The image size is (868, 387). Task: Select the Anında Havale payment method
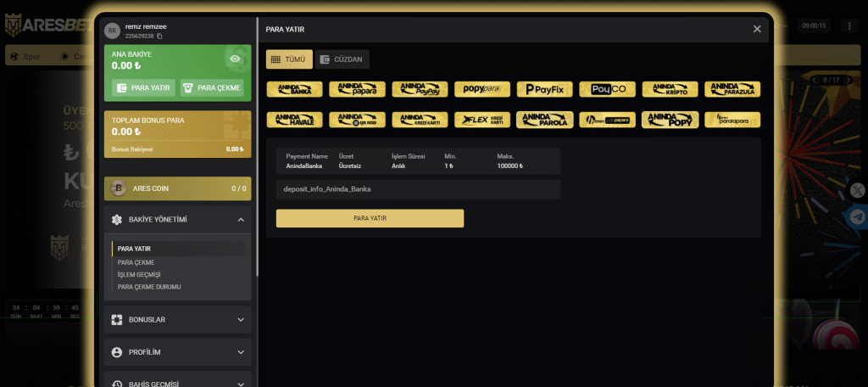tap(294, 120)
